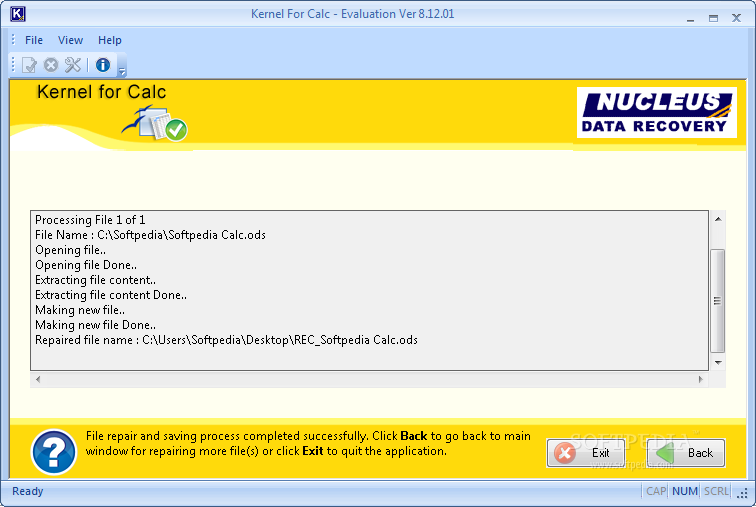The image size is (756, 507).
Task: Open the settings tools toolbar icon
Action: [x=73, y=65]
